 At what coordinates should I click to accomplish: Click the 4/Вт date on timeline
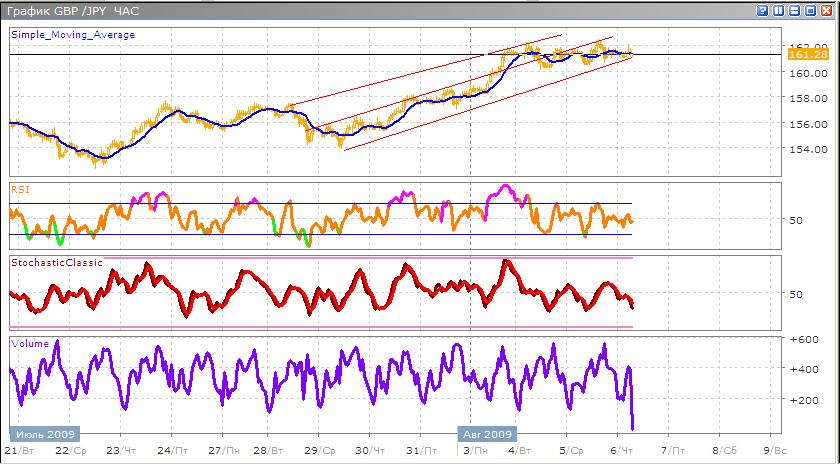[519, 451]
